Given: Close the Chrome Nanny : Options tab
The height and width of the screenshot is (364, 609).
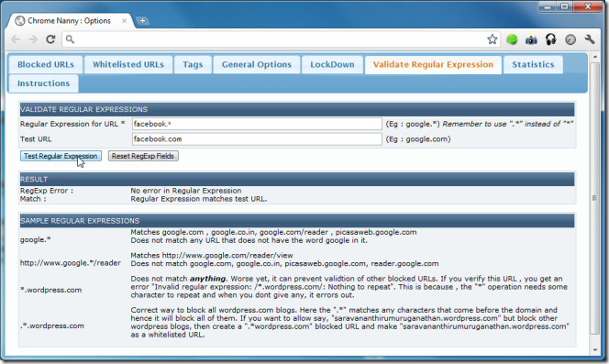Looking at the screenshot, I should coord(125,20).
